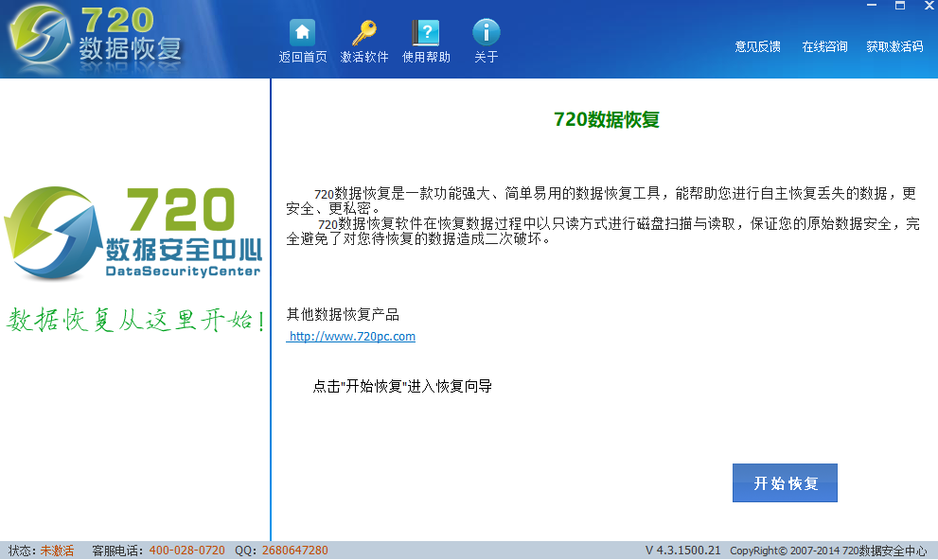
Task: Click the slogan 数据恢复从这里开始!
Action: 135,321
